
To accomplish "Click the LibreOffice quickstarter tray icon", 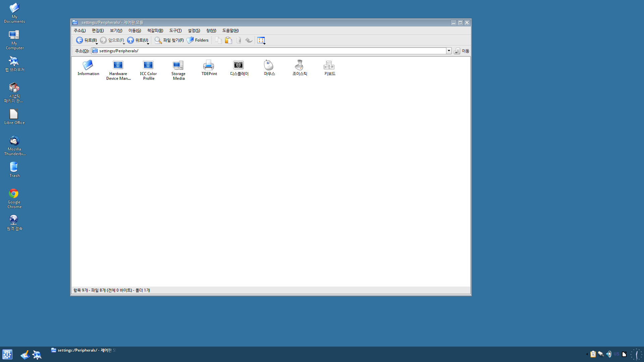I will point(624,354).
